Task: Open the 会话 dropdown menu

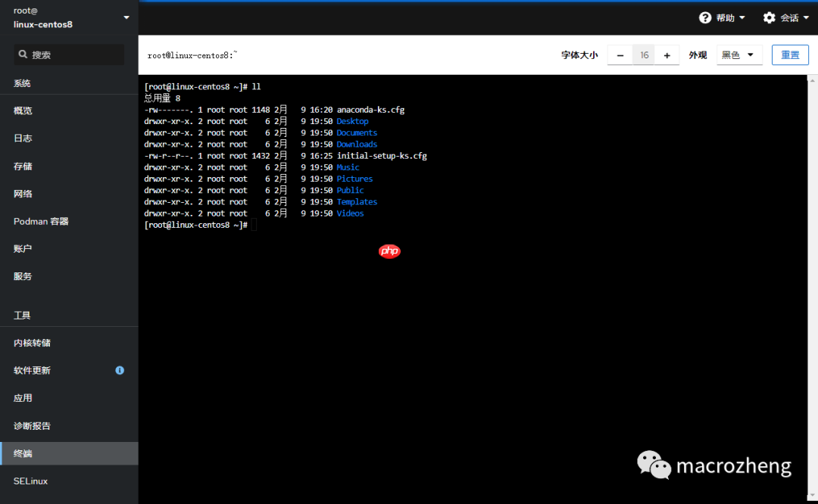Action: (786, 17)
